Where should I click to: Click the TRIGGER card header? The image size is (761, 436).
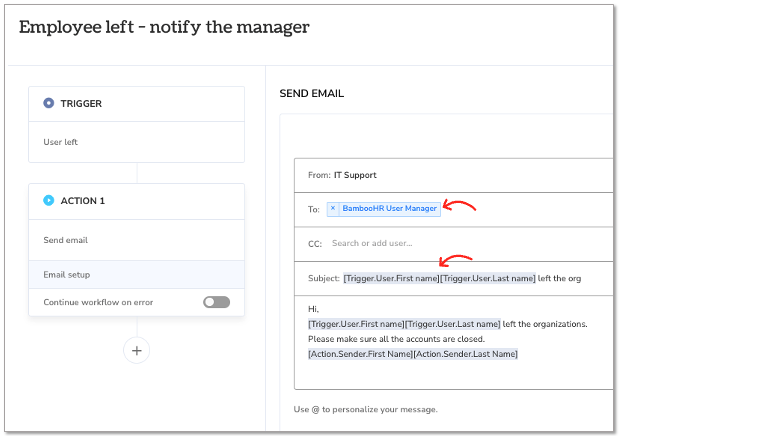136,104
